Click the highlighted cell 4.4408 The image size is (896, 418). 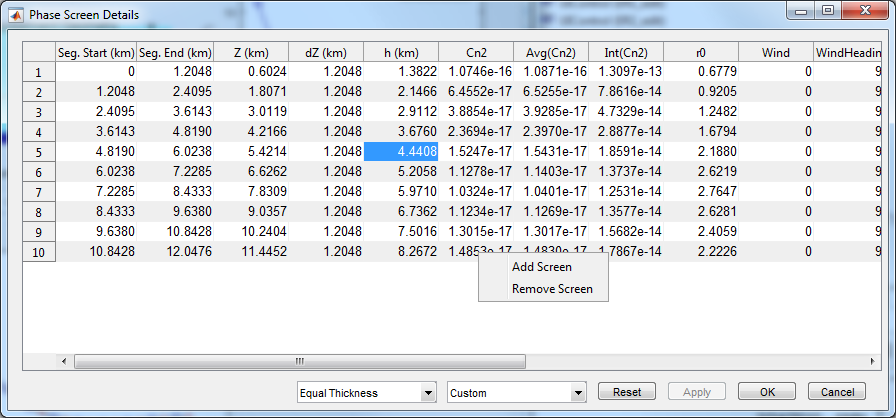[x=401, y=151]
